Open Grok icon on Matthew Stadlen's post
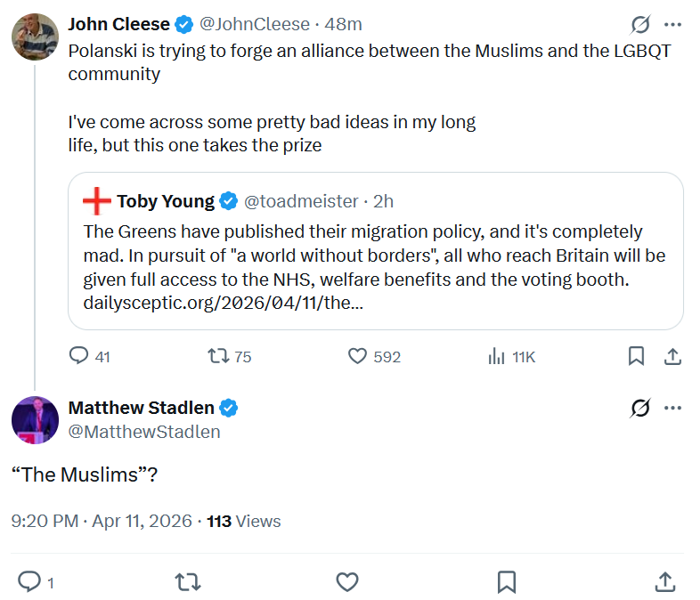This screenshot has height=600, width=700. [x=640, y=409]
